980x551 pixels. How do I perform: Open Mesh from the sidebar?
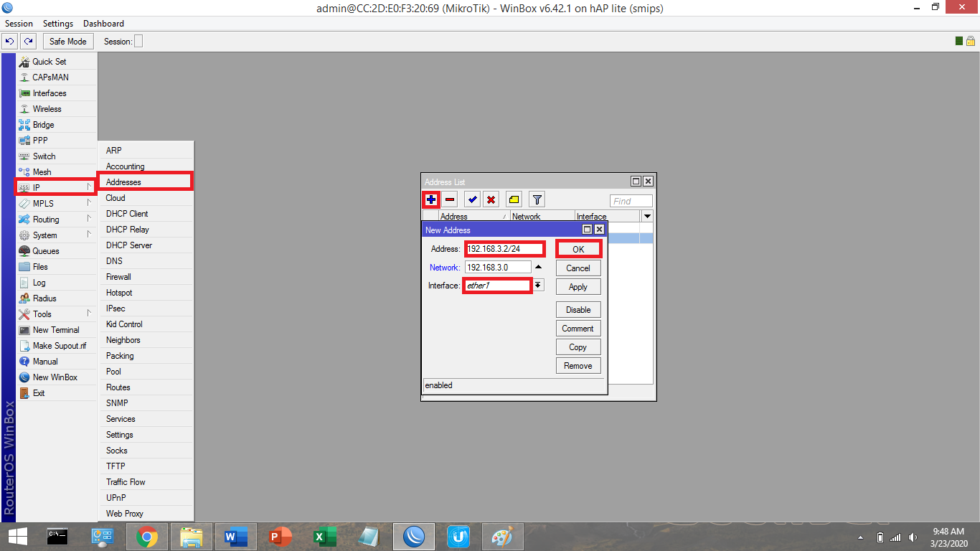pos(56,172)
